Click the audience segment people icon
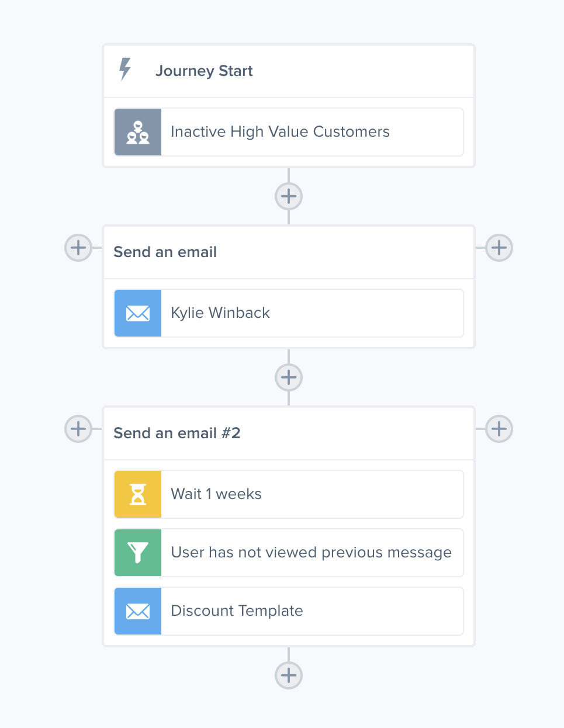 (138, 132)
